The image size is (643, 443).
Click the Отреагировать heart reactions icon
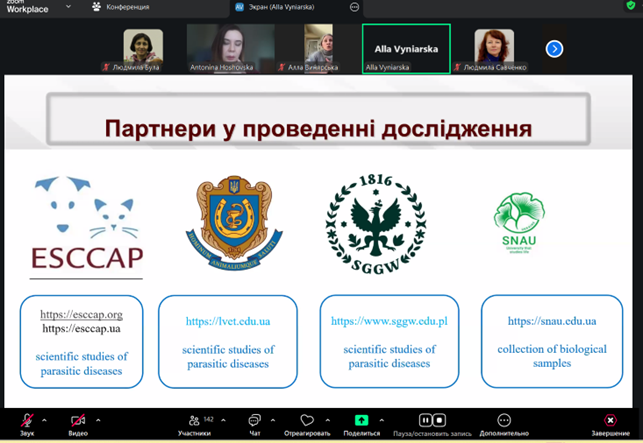click(x=307, y=421)
